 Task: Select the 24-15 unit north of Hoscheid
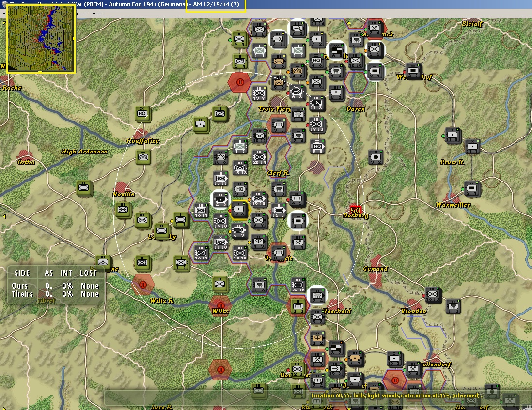pos(298,285)
